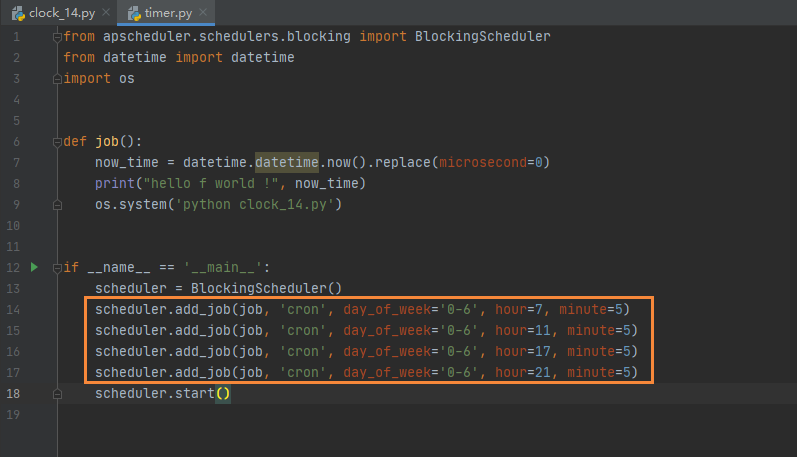The height and width of the screenshot is (457, 797).
Task: Click 'now_time' variable on line 7
Action: [127, 163]
